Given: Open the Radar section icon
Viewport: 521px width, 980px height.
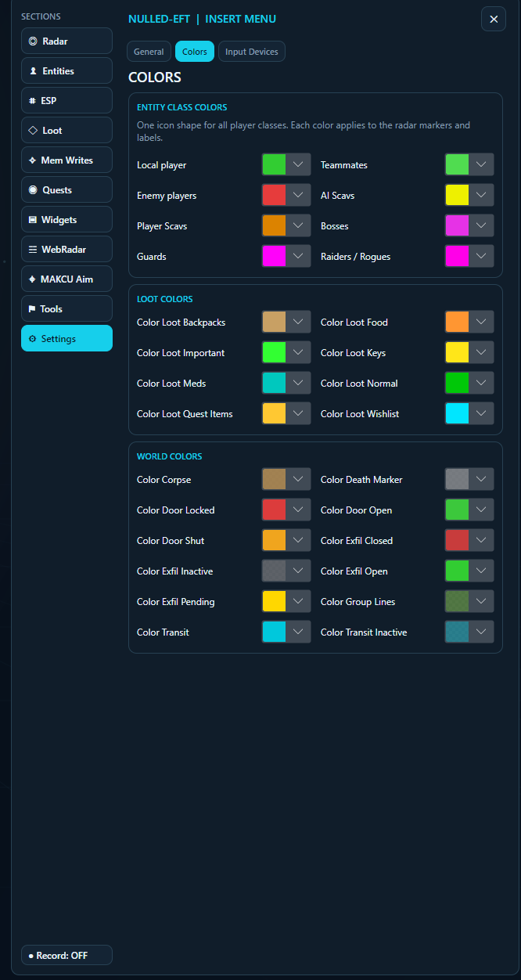Looking at the screenshot, I should [32, 41].
